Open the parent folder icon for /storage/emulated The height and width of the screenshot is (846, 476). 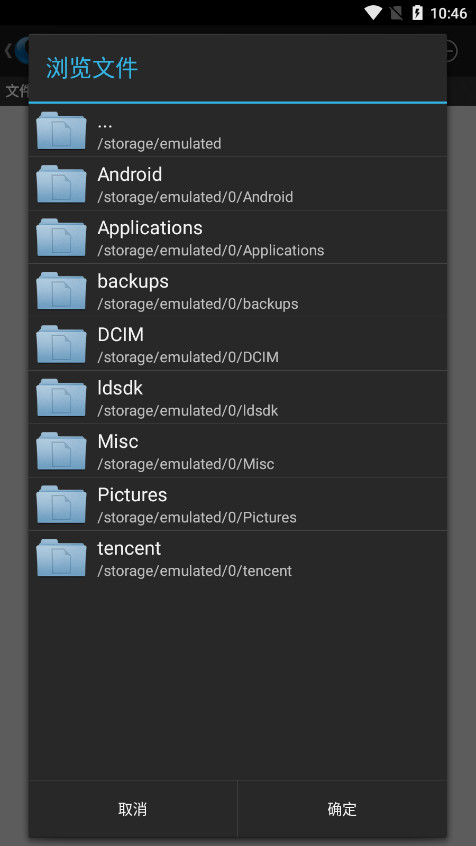[x=61, y=131]
